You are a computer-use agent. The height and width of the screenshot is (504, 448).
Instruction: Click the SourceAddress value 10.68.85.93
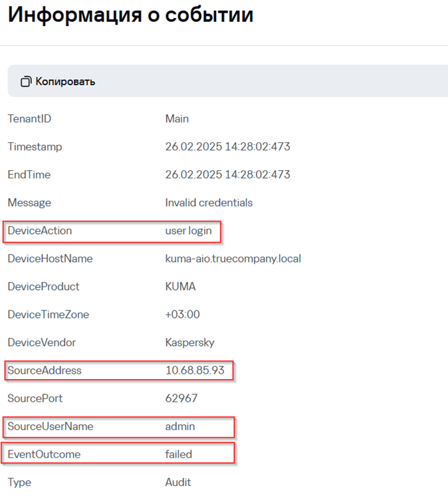pyautogui.click(x=195, y=370)
